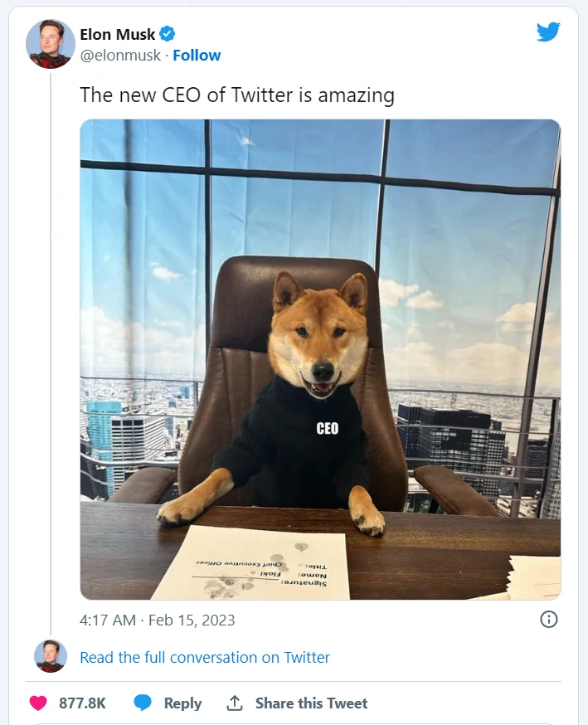Click the blue verified checkmark badge
Viewport: 588px width, 725px height.
pyautogui.click(x=167, y=34)
